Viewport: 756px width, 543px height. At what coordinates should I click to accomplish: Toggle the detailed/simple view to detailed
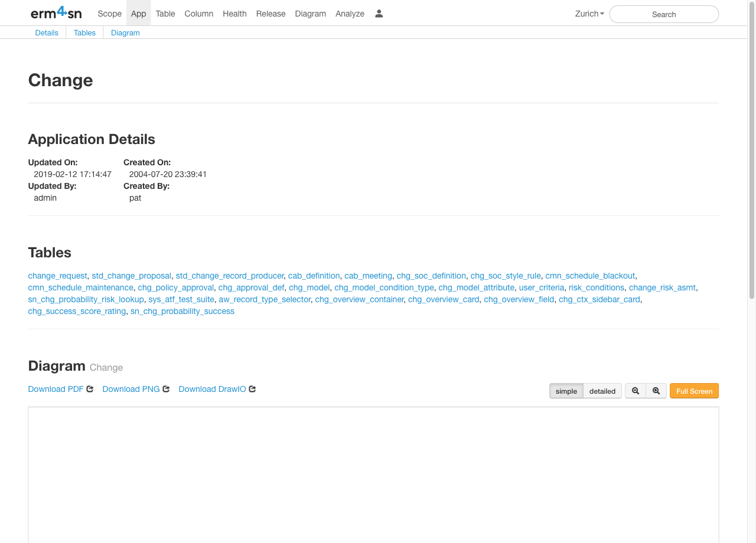click(x=602, y=391)
